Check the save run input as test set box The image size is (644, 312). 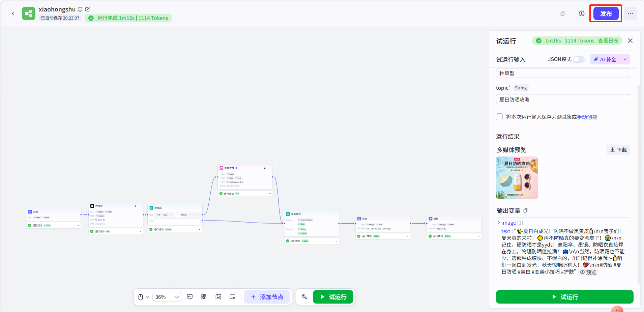coord(499,117)
